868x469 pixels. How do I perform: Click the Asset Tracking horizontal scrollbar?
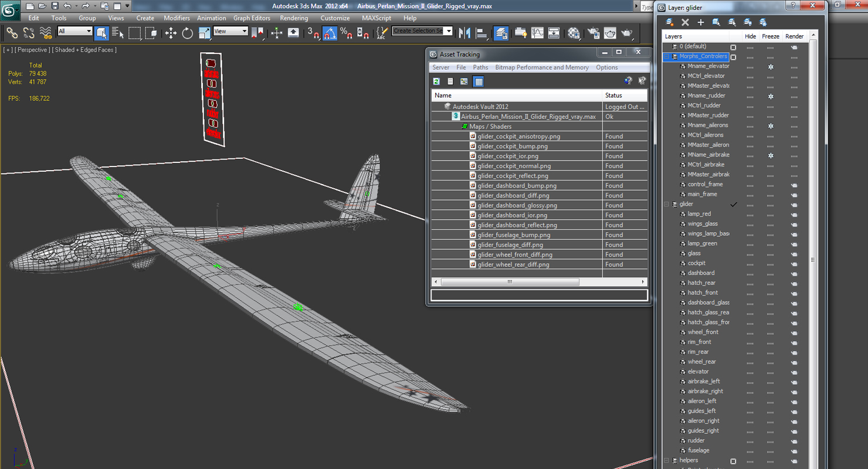510,282
